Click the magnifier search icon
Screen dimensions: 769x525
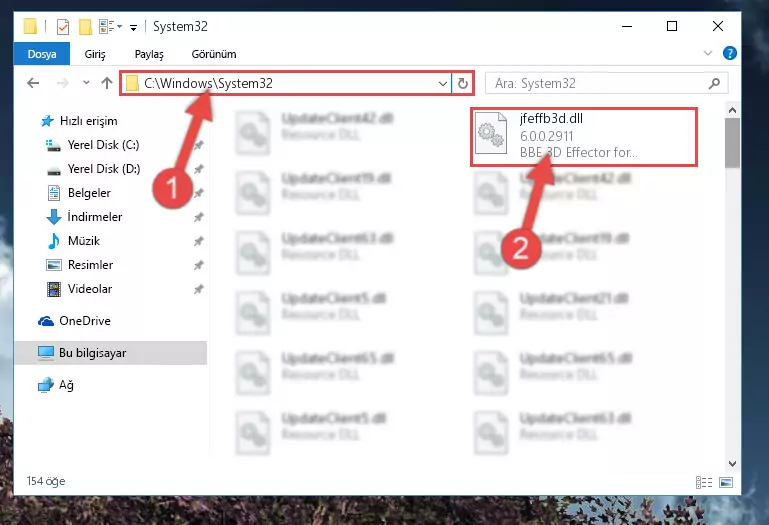pyautogui.click(x=714, y=83)
